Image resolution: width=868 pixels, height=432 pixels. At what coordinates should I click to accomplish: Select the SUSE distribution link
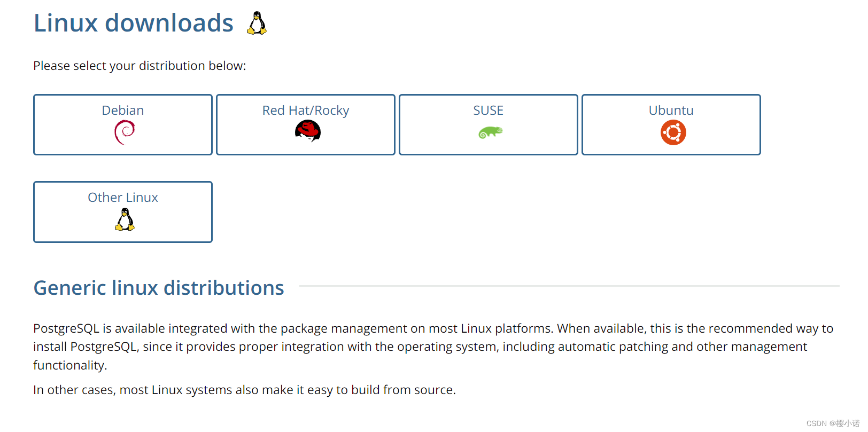(489, 125)
